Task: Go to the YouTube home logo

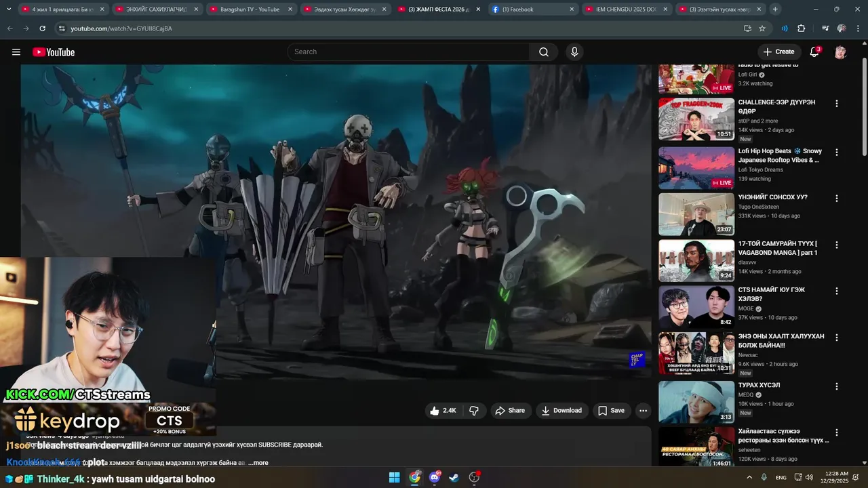Action: click(54, 52)
